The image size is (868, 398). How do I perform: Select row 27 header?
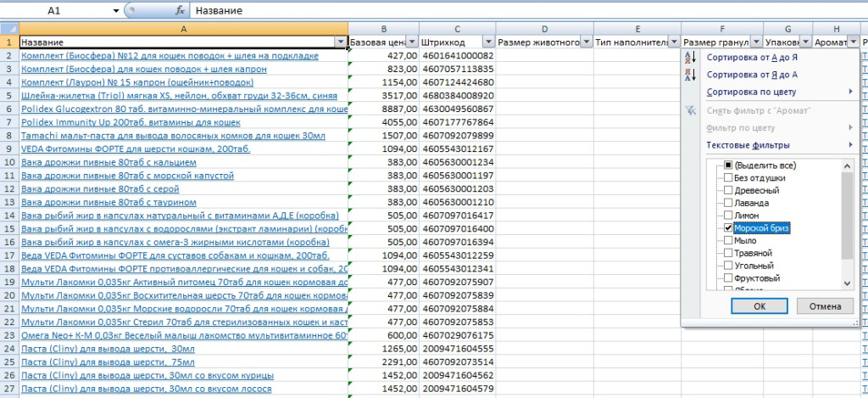click(x=9, y=389)
